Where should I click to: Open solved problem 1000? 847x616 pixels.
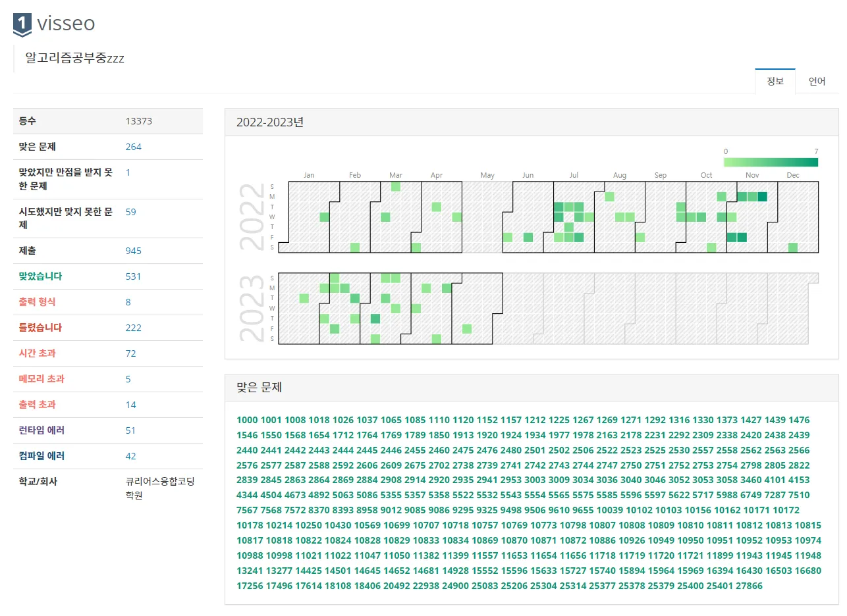tap(247, 420)
